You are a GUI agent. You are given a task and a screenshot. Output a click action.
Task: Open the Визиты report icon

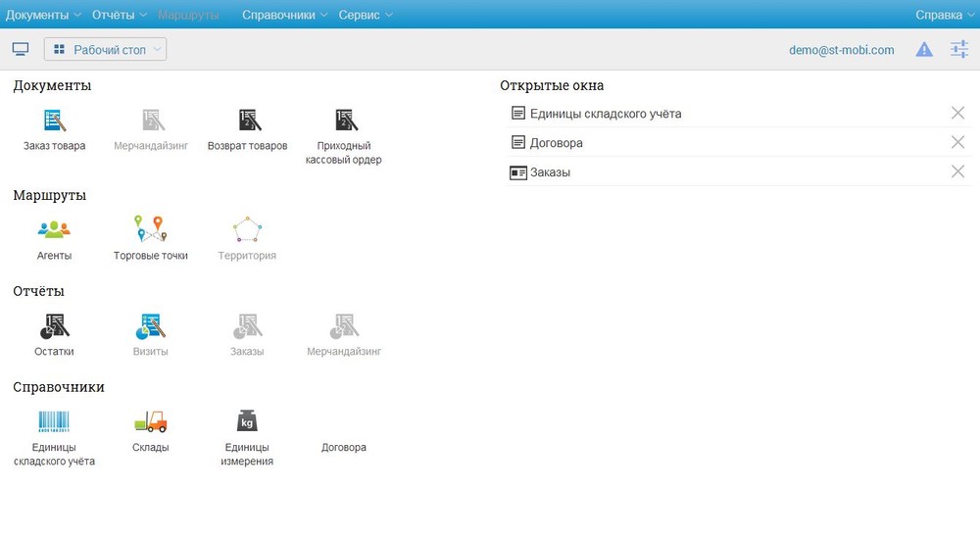[151, 326]
